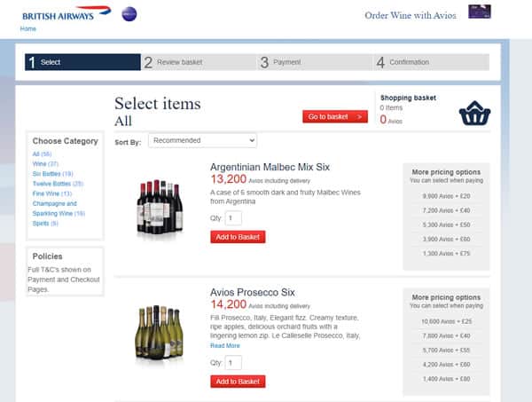
Task: Open the Argentinian Malbec Mix Six title
Action: [x=270, y=167]
